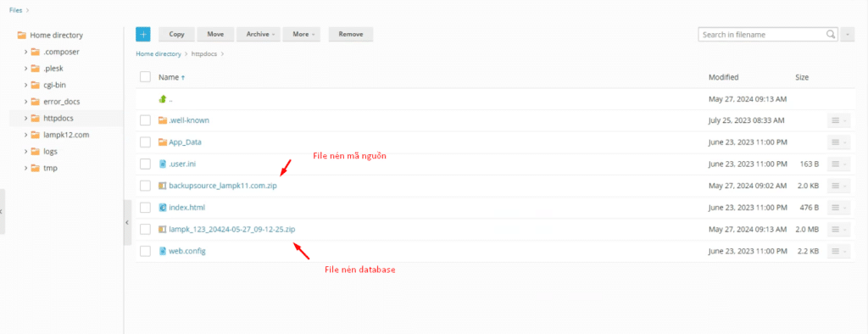868x334 pixels.
Task: Collapse the sidebar with the left-arrow handle
Action: 127,222
